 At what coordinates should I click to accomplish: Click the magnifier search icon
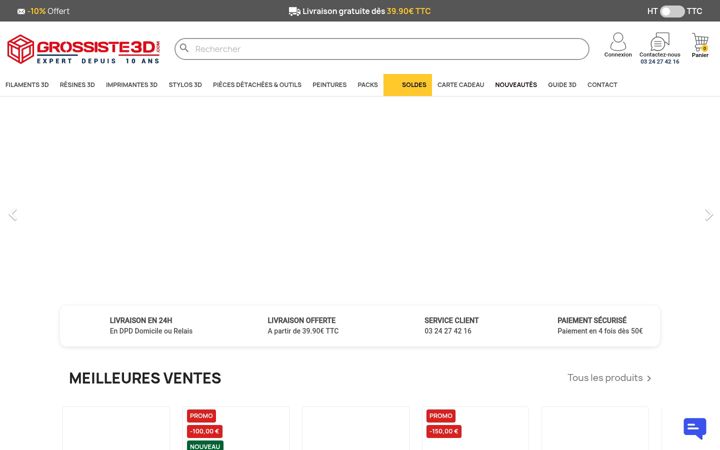[184, 48]
